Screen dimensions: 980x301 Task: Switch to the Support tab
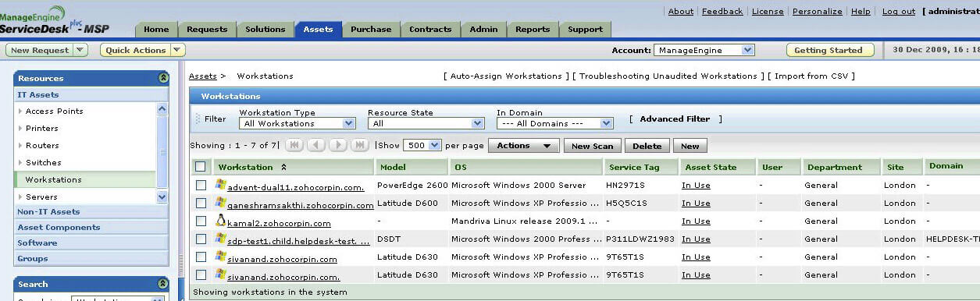[585, 30]
